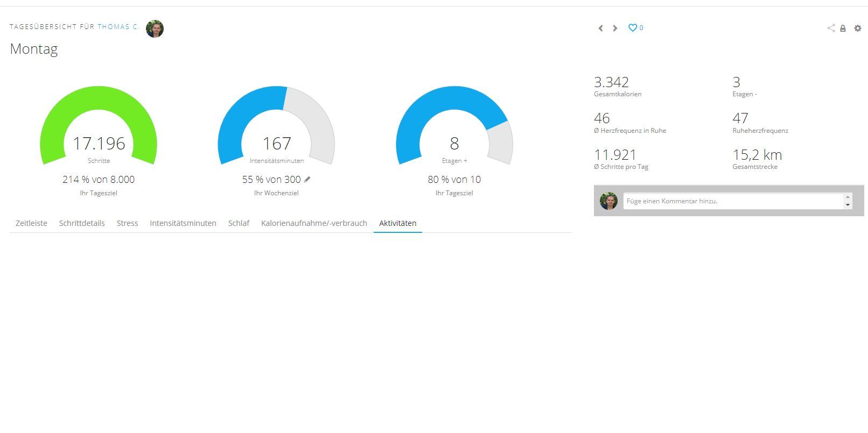The width and height of the screenshot is (868, 433).
Task: Open the settings gear icon
Action: pyautogui.click(x=858, y=28)
